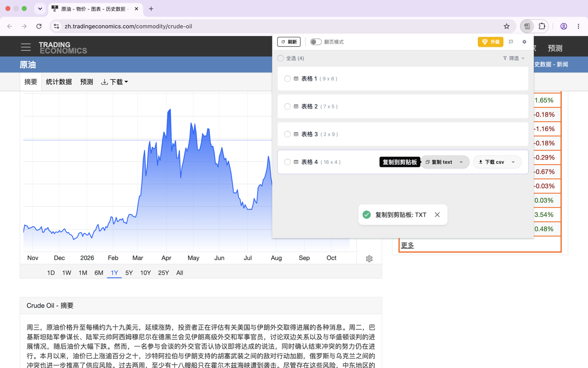Click 预测 in the top navigation bar
This screenshot has width=588, height=368.
pyautogui.click(x=555, y=48)
